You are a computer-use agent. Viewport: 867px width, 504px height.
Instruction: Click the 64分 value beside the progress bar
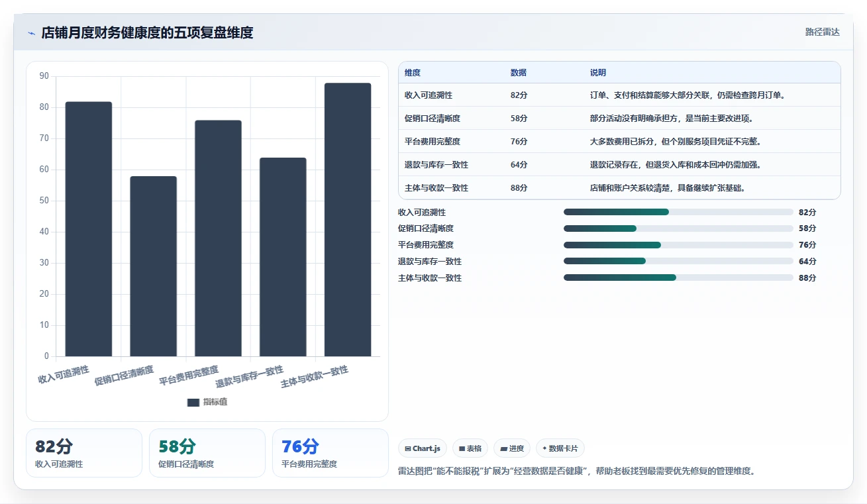pos(807,262)
